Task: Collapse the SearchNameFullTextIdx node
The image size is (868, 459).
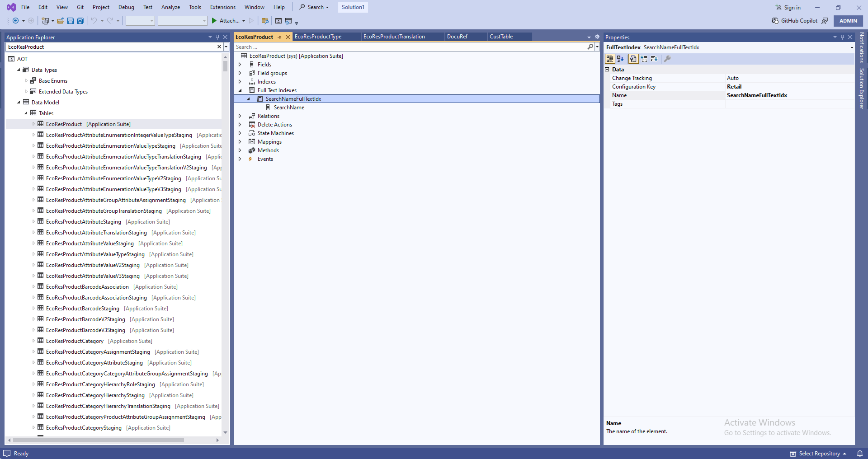Action: tap(248, 99)
